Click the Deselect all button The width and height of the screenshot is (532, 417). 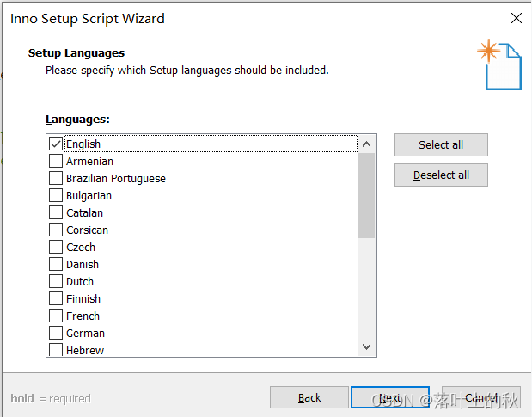tap(441, 175)
